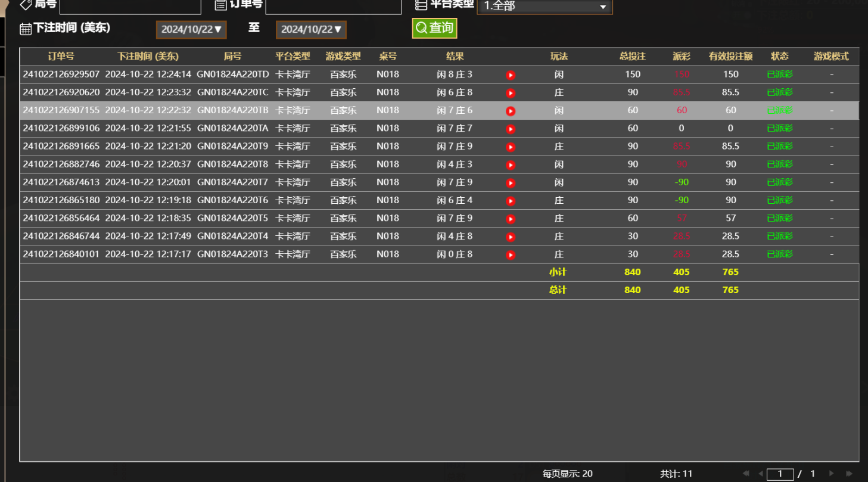
Task: Jump to the first page arrow
Action: point(746,474)
